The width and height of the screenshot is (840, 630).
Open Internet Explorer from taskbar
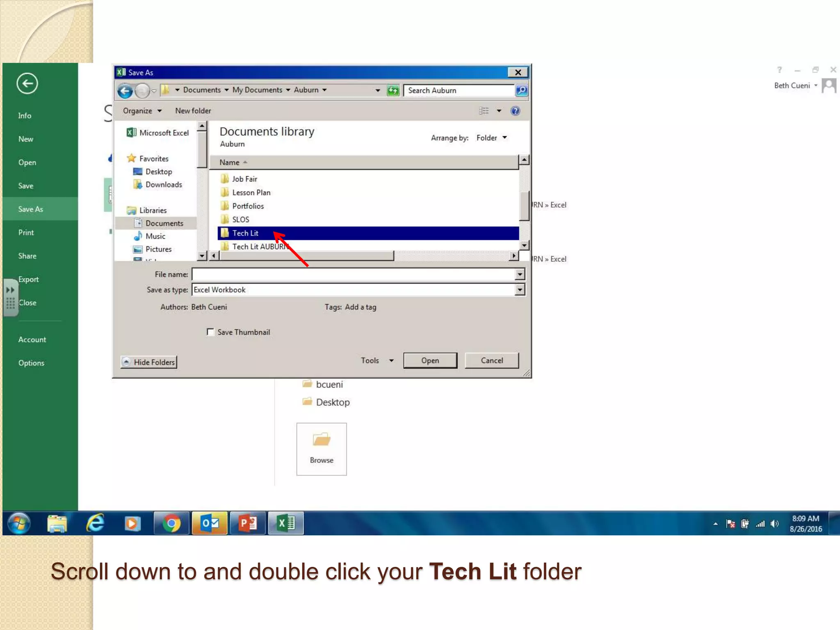click(95, 523)
